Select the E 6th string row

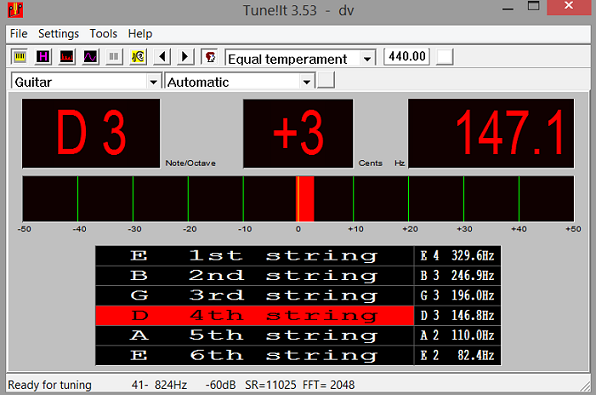click(x=254, y=355)
